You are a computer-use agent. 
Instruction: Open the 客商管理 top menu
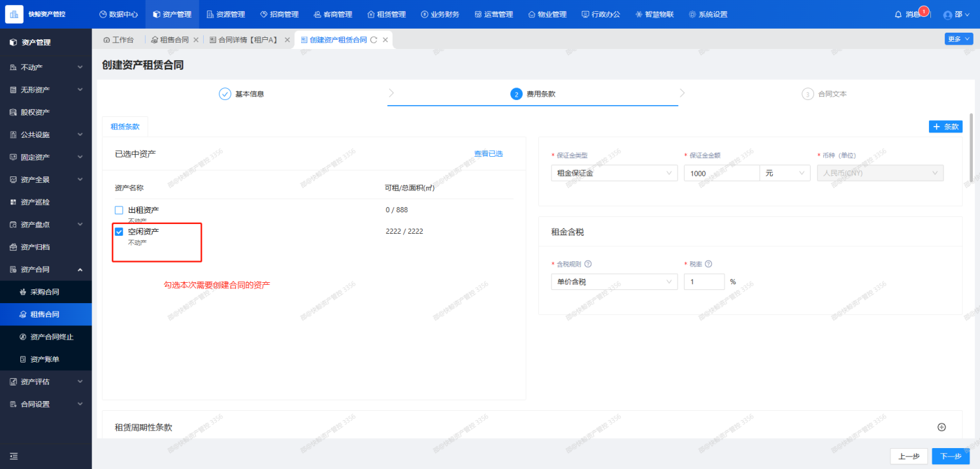333,14
